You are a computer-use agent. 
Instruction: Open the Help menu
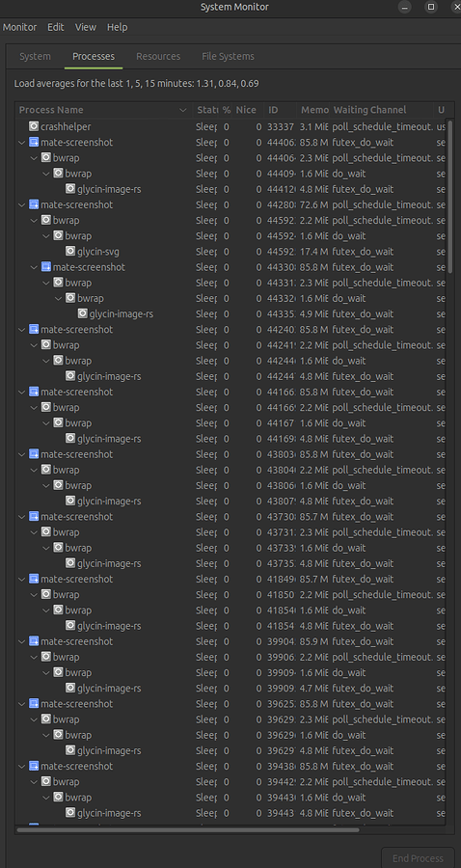point(118,27)
